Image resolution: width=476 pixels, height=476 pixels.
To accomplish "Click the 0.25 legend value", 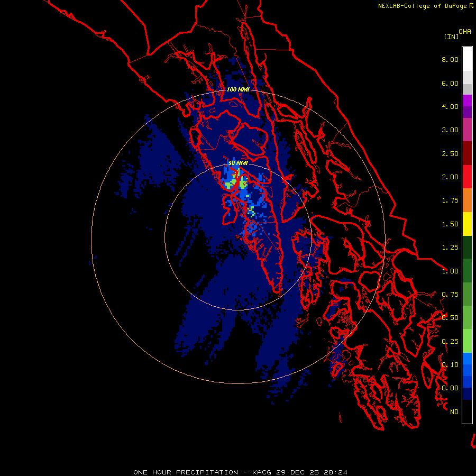I will 450,342.
